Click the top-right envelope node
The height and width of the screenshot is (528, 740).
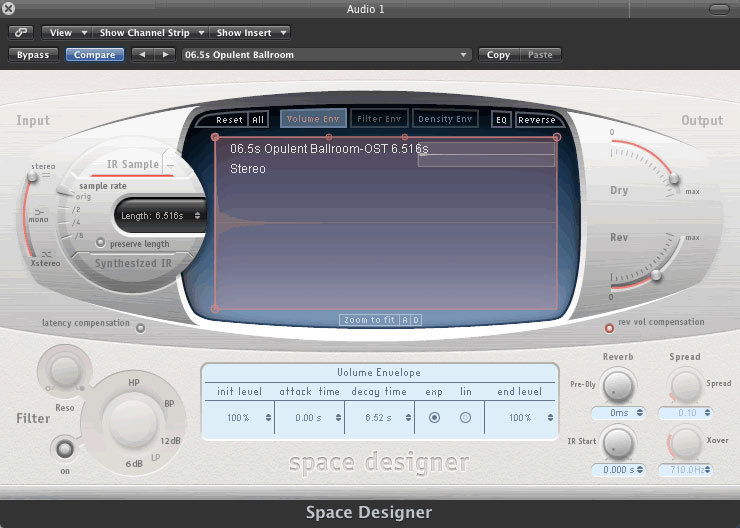point(557,137)
